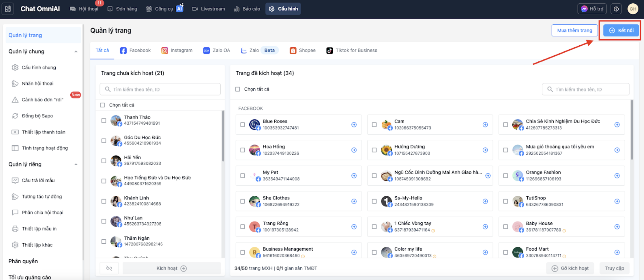Click the Kết nối button
The width and height of the screenshot is (644, 280).
tap(621, 30)
